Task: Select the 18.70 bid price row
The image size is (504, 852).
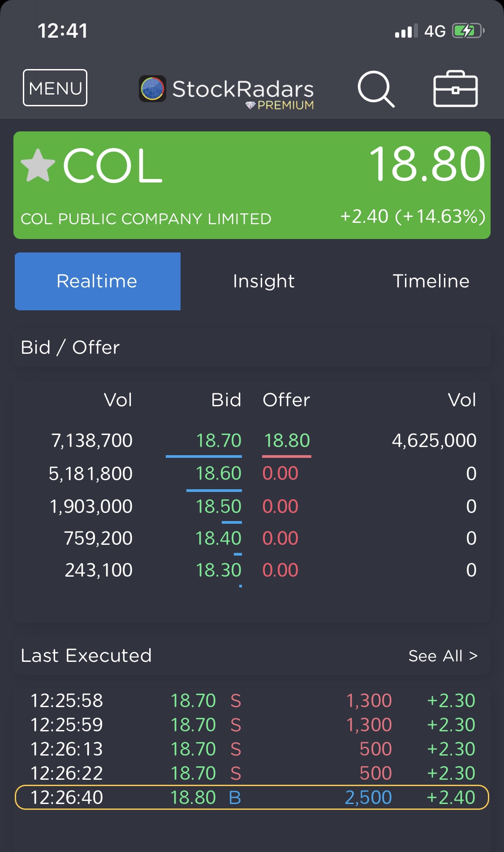Action: pyautogui.click(x=219, y=440)
